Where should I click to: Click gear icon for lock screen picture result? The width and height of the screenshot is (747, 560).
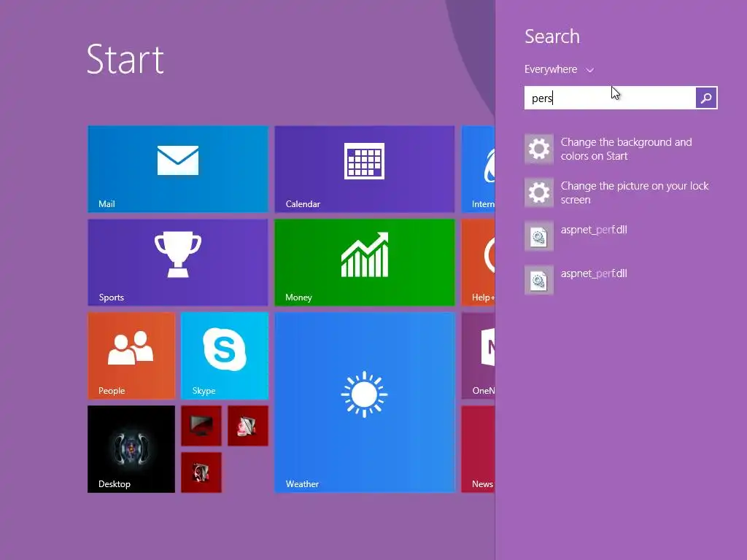click(539, 192)
